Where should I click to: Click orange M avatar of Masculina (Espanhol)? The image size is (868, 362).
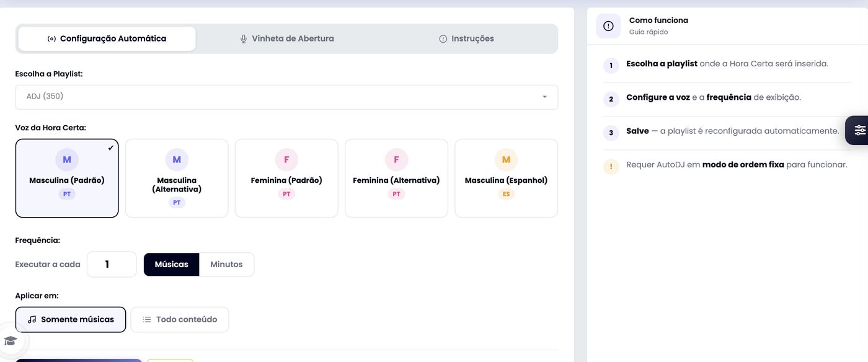[x=506, y=159]
